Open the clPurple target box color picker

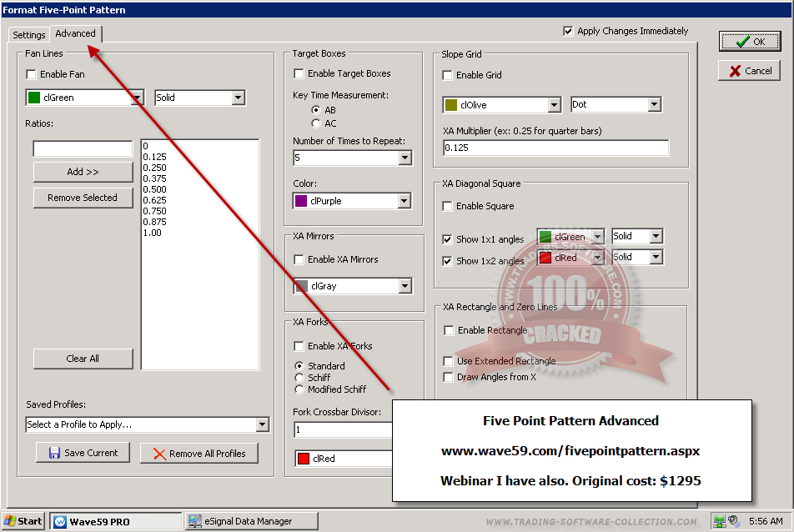point(405,201)
